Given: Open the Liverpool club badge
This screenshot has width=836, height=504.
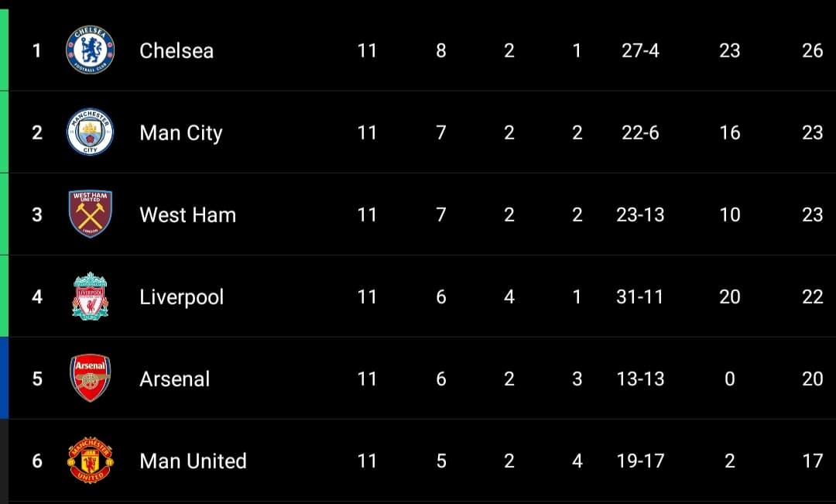Looking at the screenshot, I should click(x=90, y=297).
